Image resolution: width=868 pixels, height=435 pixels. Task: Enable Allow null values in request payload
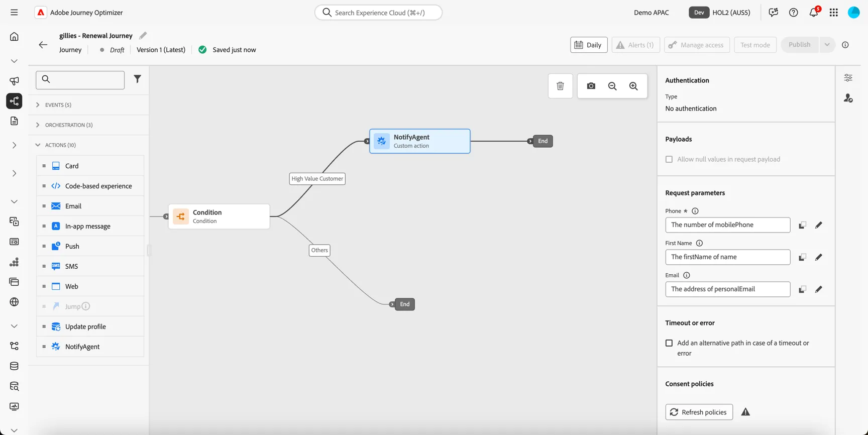coord(669,159)
